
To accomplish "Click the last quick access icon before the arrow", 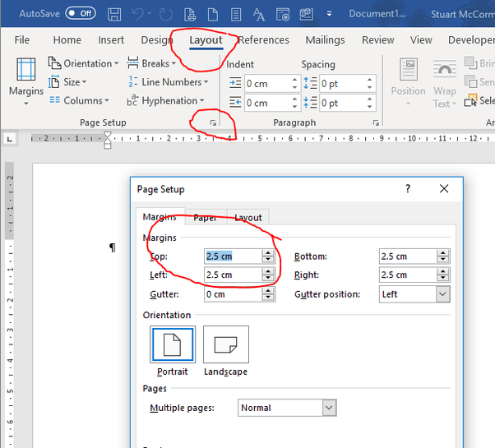I will 306,14.
